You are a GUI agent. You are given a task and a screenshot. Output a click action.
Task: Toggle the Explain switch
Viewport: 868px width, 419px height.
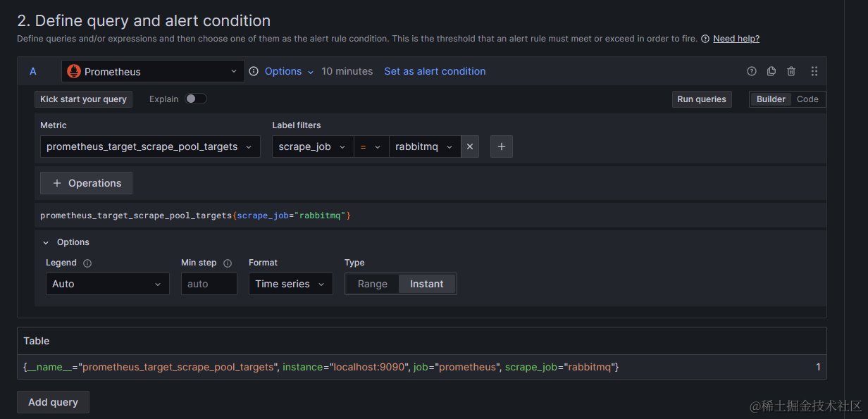coord(196,99)
